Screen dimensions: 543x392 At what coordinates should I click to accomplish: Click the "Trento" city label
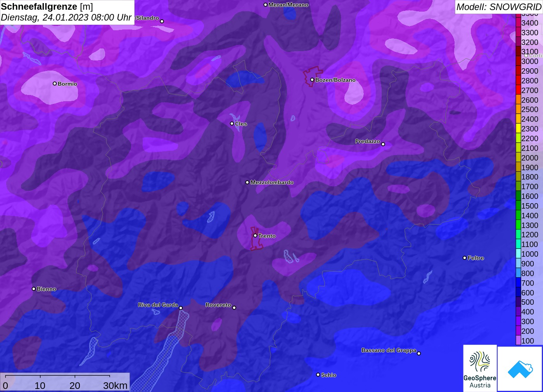pos(267,236)
